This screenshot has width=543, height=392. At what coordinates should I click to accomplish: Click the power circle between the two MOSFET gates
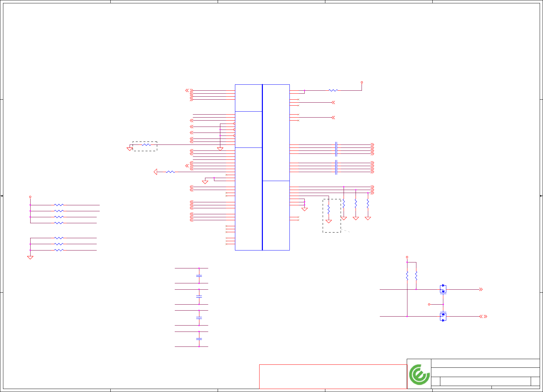click(429, 304)
